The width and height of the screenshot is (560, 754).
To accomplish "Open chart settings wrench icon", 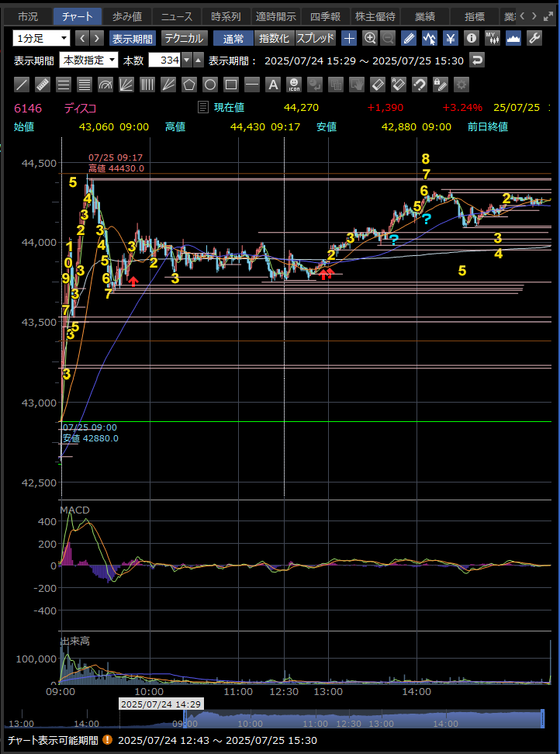I will click(534, 39).
